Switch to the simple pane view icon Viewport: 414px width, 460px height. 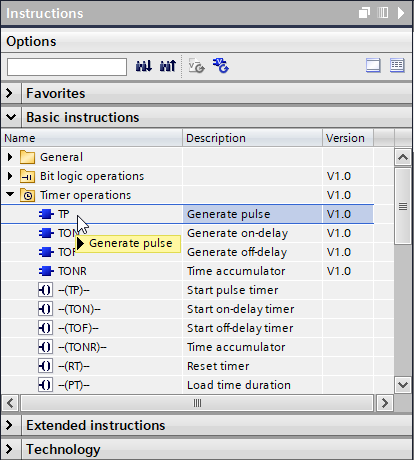[373, 65]
